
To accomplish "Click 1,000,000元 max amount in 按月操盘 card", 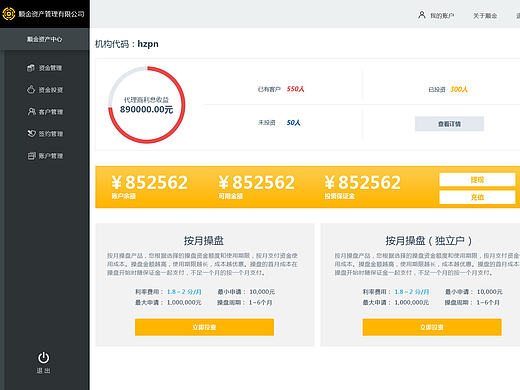I will tap(184, 302).
